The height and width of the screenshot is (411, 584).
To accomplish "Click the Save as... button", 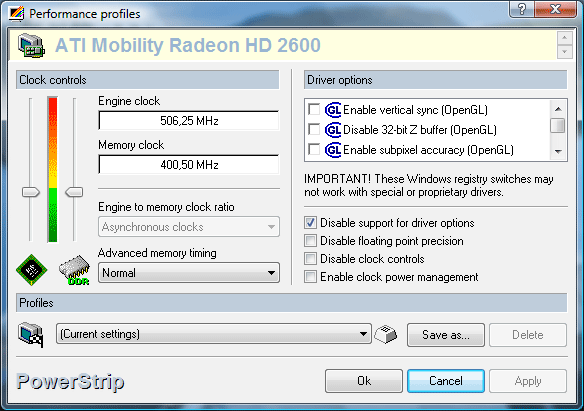I will pos(446,335).
